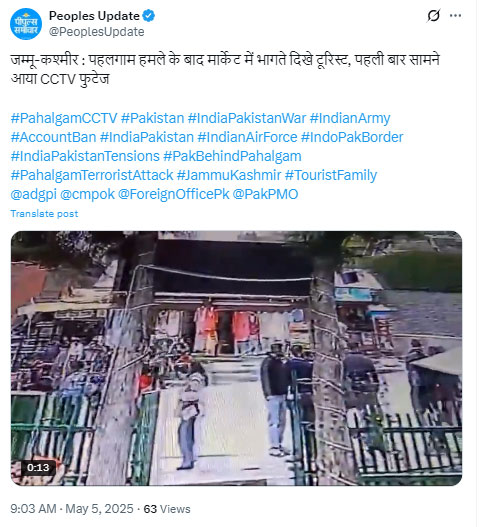Open the @PeoplesUpdate handle link
This screenshot has width=481, height=527.
point(96,32)
